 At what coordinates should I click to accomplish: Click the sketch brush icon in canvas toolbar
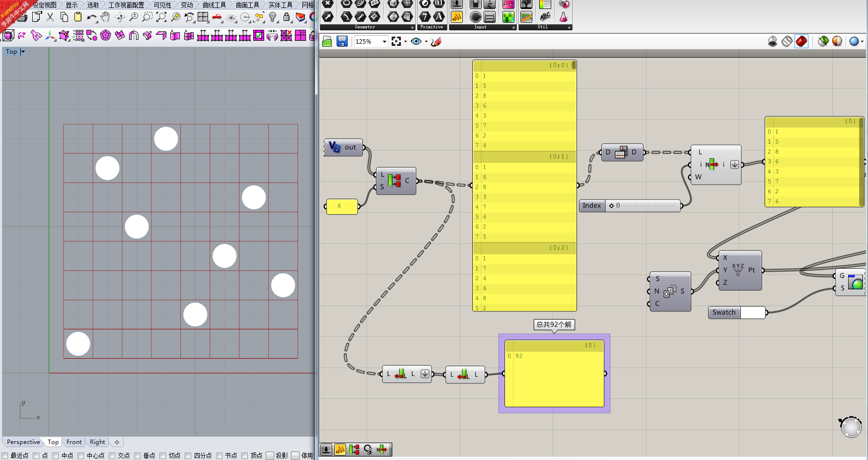436,41
